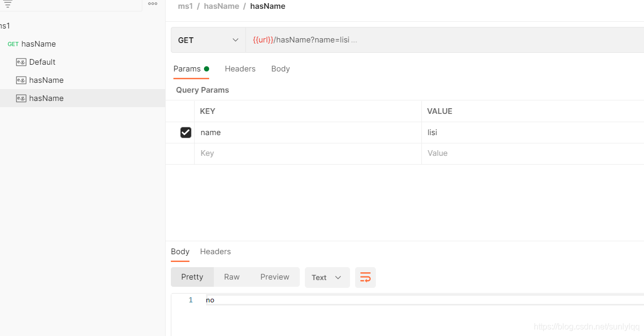644x336 pixels.
Task: Select the Raw view button
Action: (232, 277)
